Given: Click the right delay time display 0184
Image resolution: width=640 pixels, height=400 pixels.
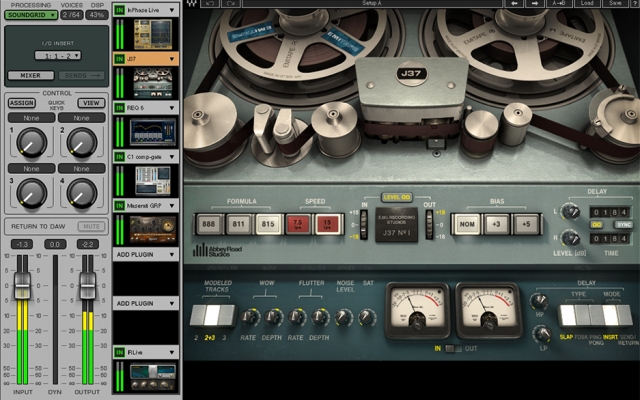Looking at the screenshot, I should 610,238.
